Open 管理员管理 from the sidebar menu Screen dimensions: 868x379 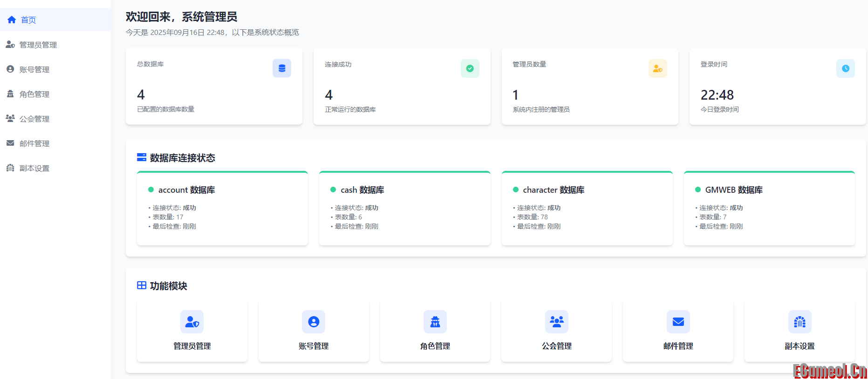(x=38, y=45)
